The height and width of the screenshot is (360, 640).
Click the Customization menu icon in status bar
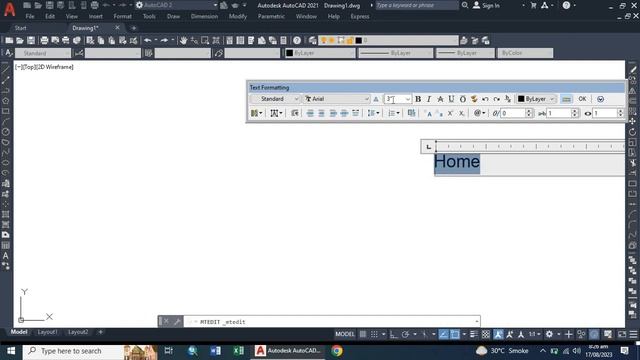633,334
